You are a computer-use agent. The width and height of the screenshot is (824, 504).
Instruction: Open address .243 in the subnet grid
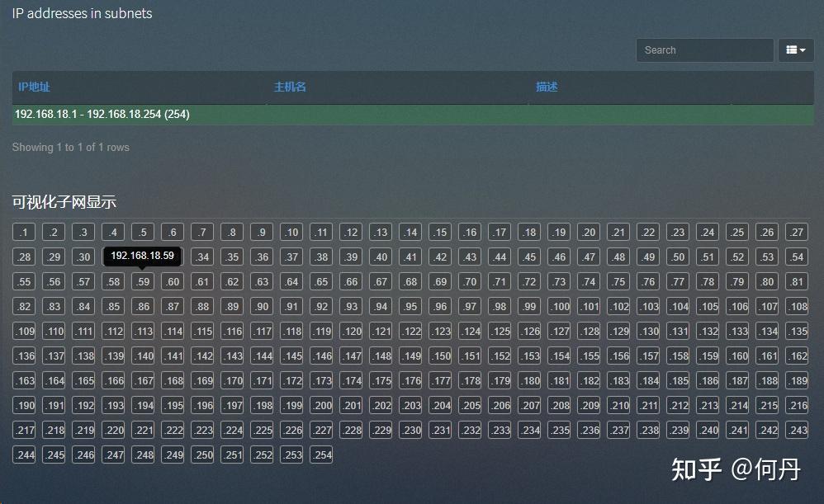tap(797, 430)
